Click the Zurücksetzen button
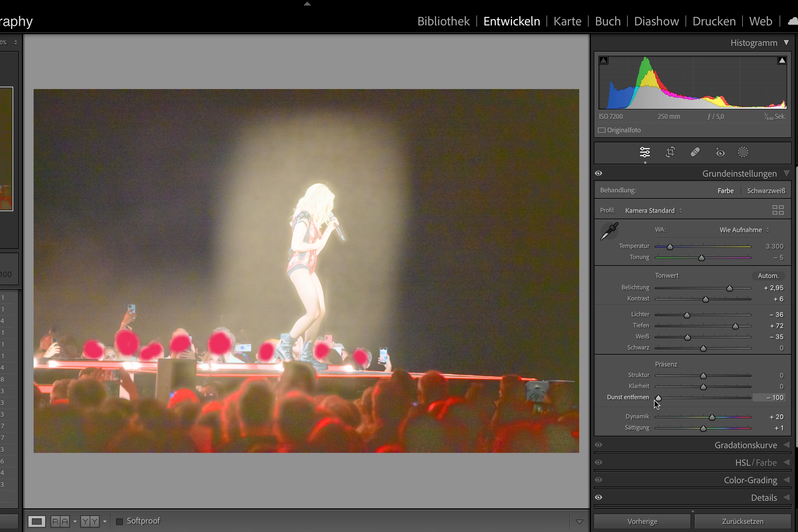The image size is (798, 532). coord(742,521)
